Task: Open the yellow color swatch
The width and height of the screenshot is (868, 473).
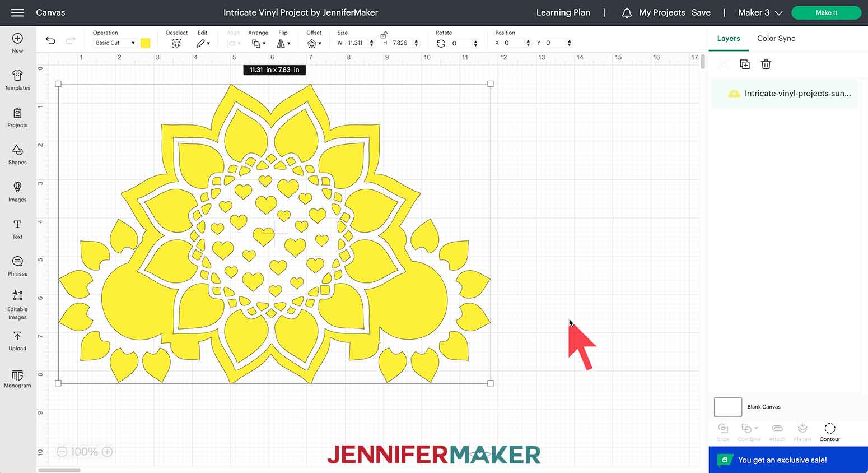Action: pos(146,43)
